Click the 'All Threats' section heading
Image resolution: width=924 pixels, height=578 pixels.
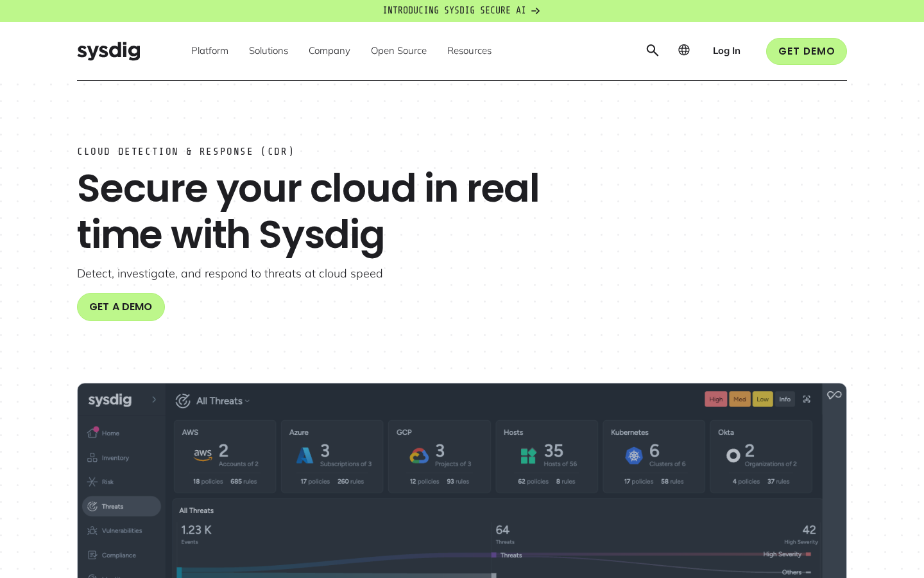pyautogui.click(x=196, y=511)
